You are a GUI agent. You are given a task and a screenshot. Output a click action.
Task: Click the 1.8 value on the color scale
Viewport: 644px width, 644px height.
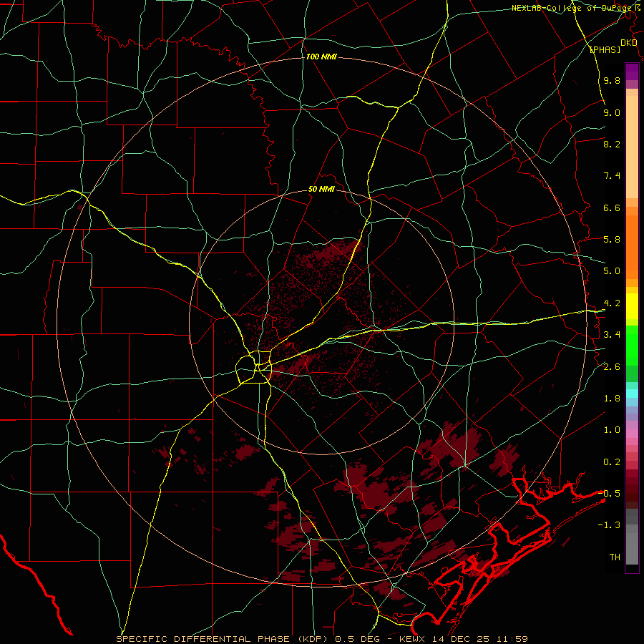[612, 399]
